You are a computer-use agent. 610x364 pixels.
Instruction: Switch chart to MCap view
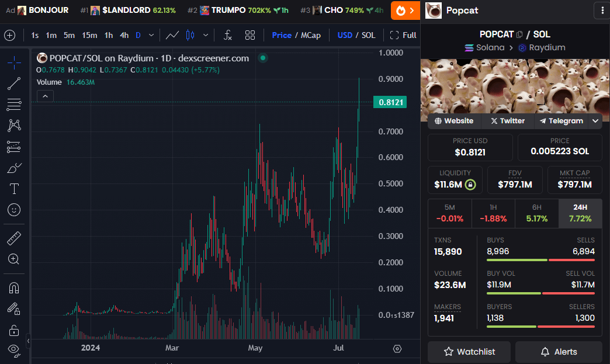(311, 36)
